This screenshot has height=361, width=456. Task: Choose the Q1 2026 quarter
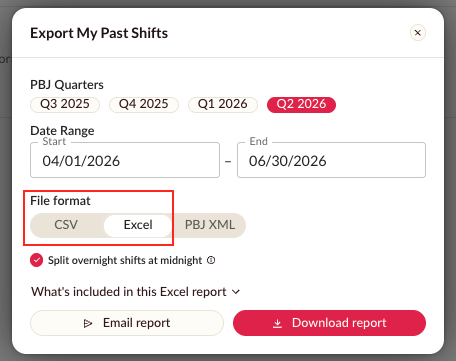(x=223, y=104)
